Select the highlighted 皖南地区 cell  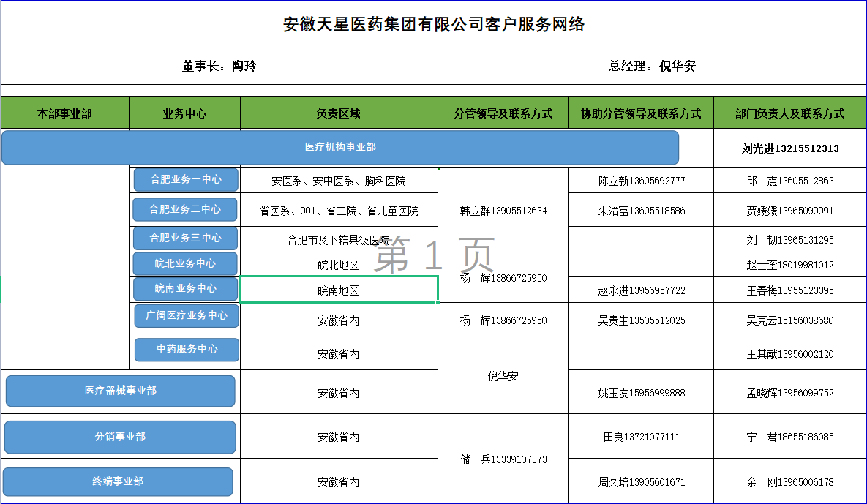click(339, 290)
